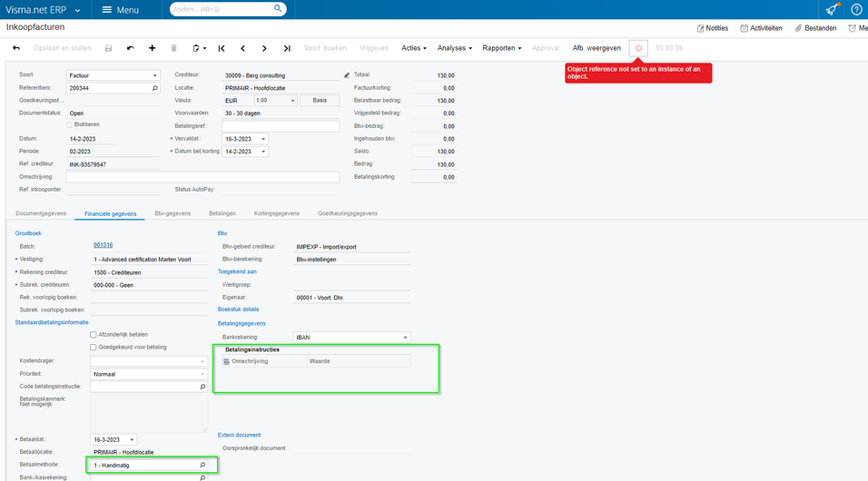Add a new record with plus icon
868x481 pixels.
[152, 48]
